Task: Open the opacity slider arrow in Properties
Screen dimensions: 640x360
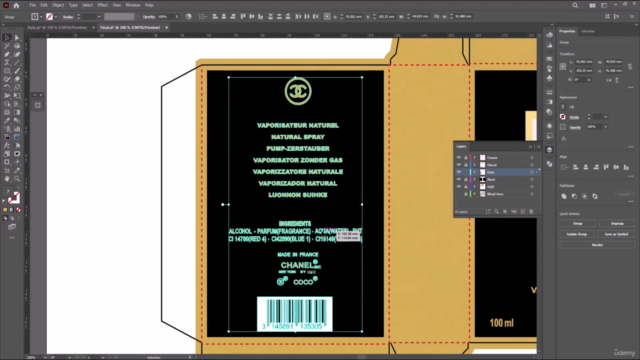Action: click(605, 127)
